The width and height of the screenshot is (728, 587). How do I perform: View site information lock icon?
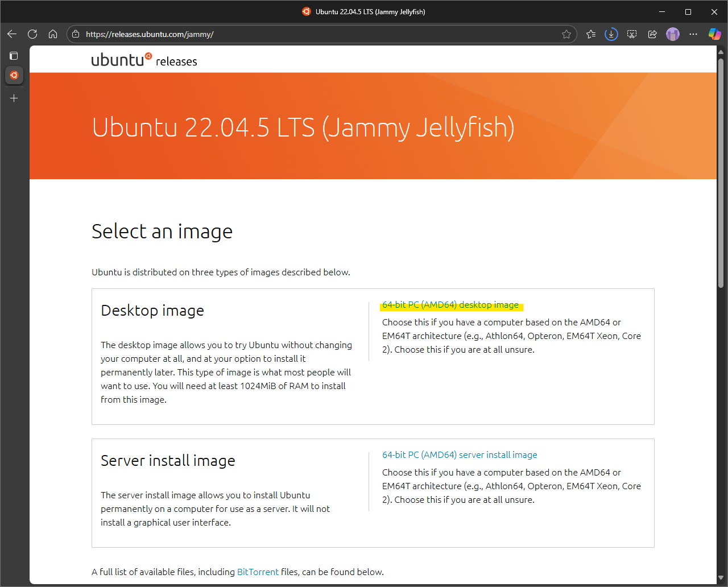pos(76,34)
